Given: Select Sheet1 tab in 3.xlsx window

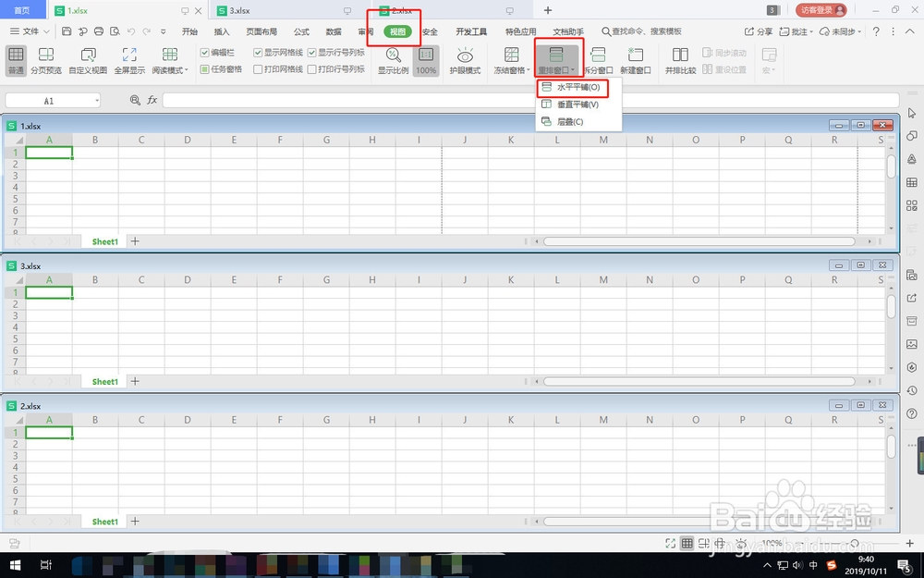Looking at the screenshot, I should click(x=105, y=382).
